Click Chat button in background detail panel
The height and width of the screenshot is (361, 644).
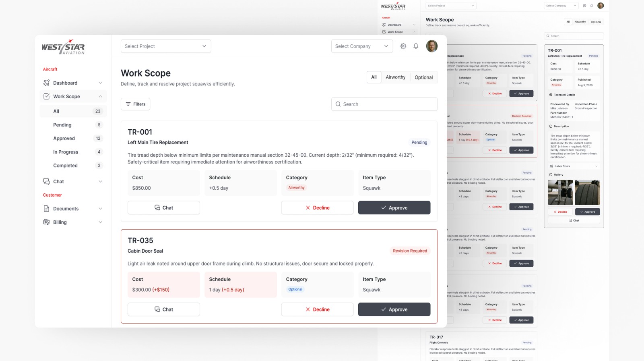coord(574,220)
